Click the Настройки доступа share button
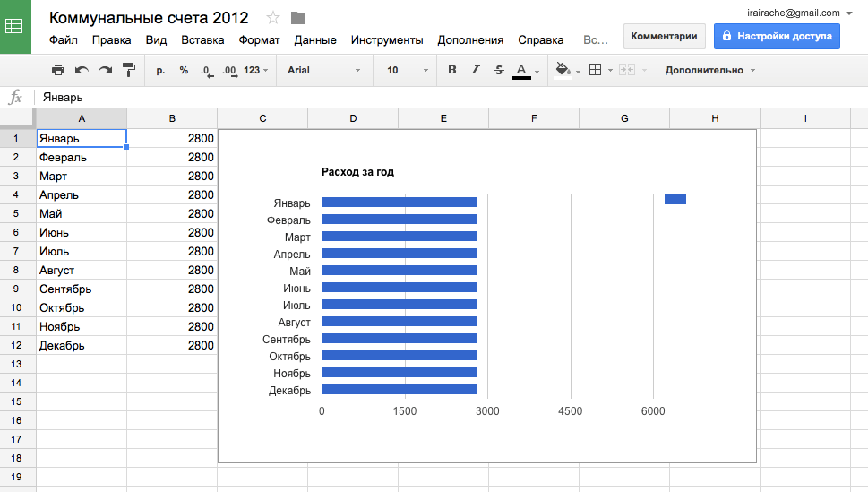The image size is (868, 492). [777, 36]
